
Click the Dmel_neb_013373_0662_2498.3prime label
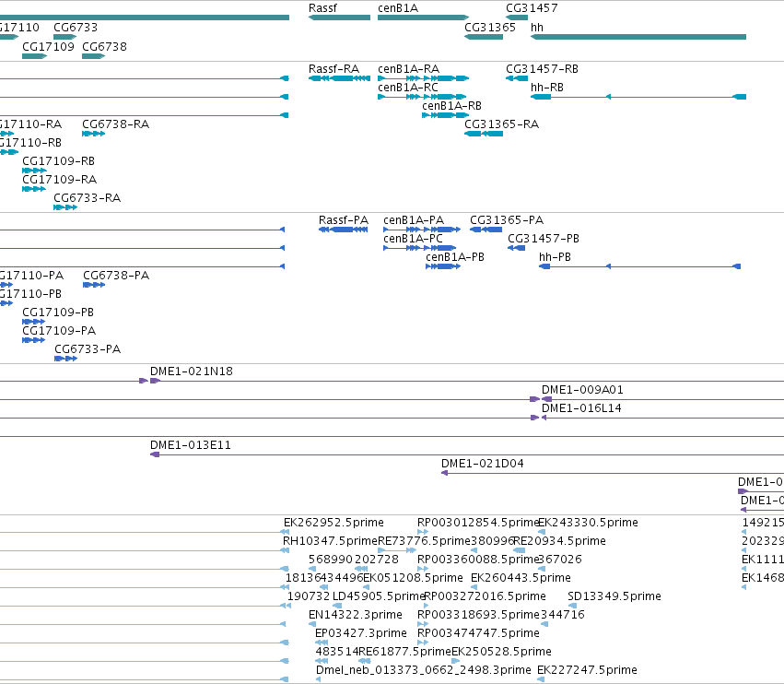point(424,670)
